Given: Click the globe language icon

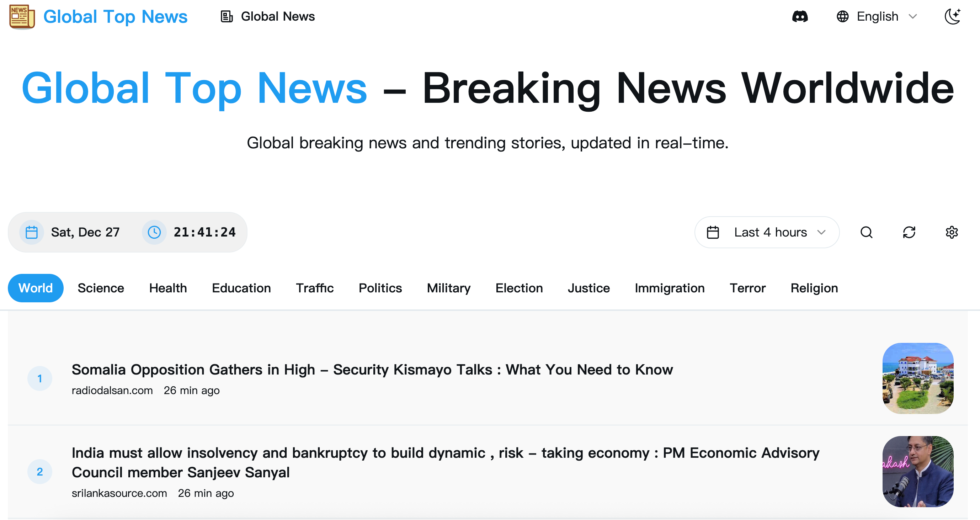Looking at the screenshot, I should pos(842,17).
